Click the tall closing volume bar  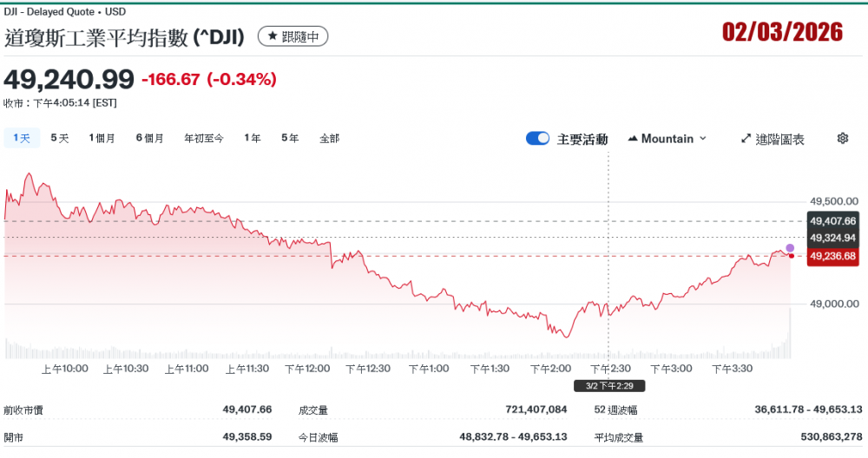point(791,334)
